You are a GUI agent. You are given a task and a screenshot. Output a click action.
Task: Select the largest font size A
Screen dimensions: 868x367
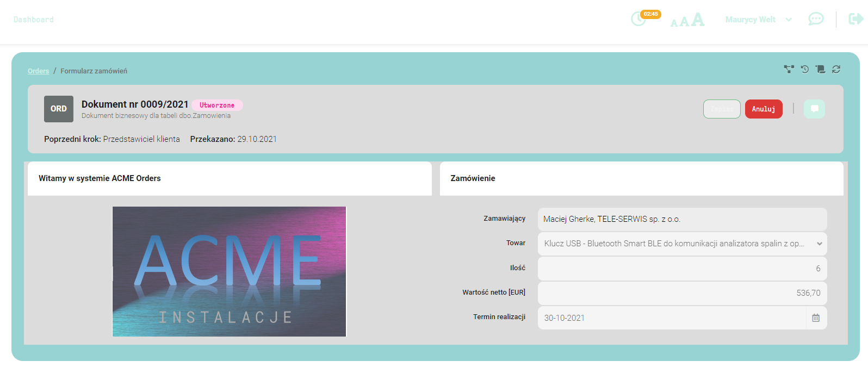pos(698,20)
